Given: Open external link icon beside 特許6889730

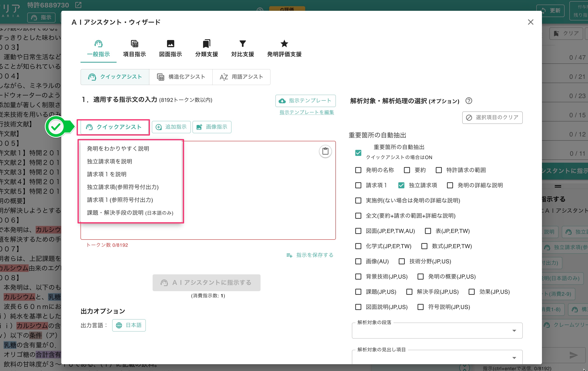Looking at the screenshot, I should (78, 5).
